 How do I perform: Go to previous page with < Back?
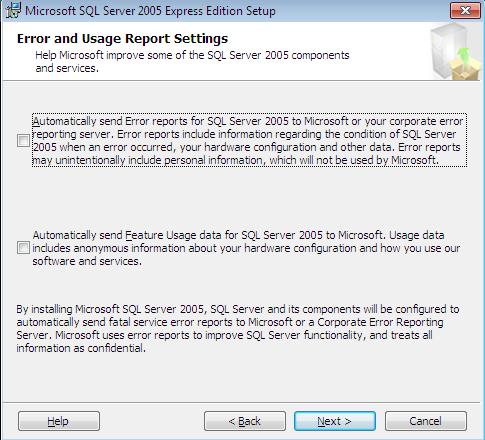click(x=245, y=421)
